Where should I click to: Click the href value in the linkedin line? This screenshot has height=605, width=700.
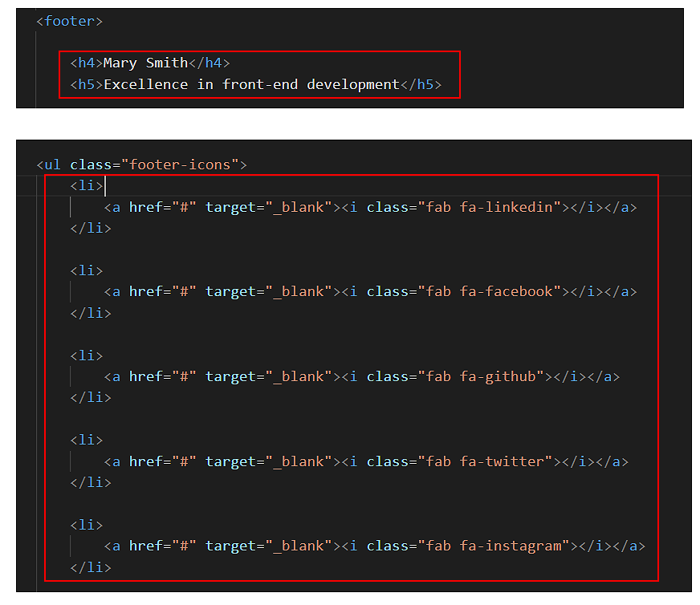(x=183, y=207)
